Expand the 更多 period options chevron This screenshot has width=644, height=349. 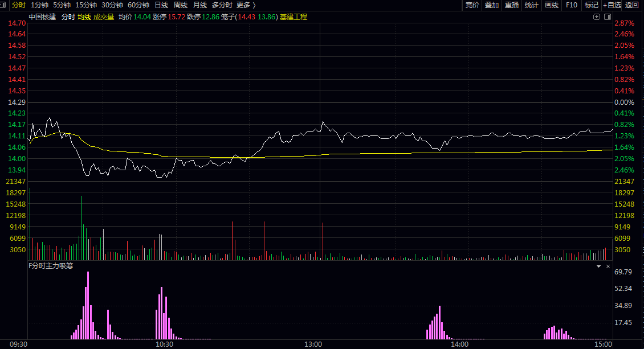tap(254, 5)
